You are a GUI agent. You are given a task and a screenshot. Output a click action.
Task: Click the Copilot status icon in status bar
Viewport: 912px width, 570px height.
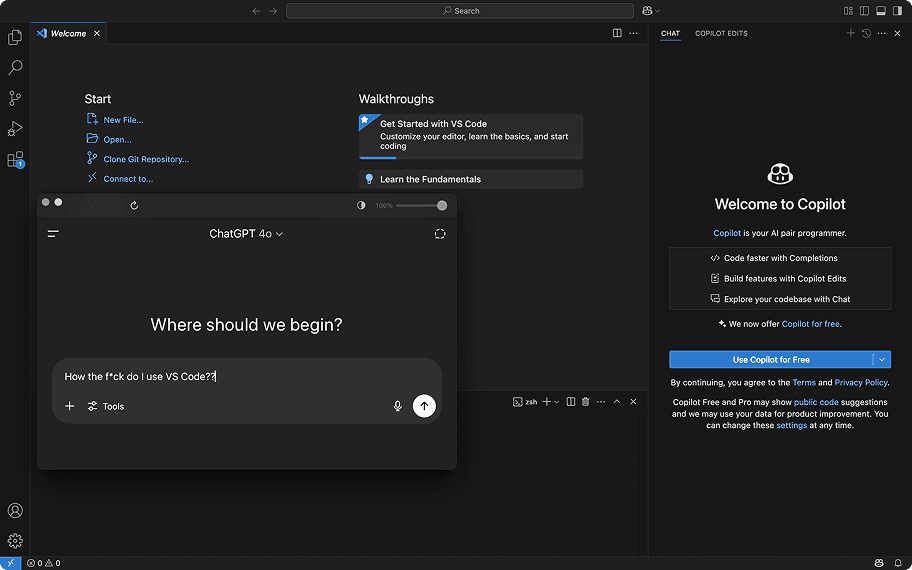[879, 563]
